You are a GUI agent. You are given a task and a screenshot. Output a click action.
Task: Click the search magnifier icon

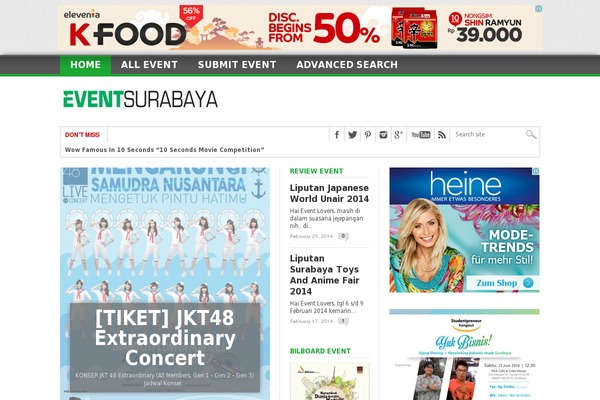click(x=531, y=134)
